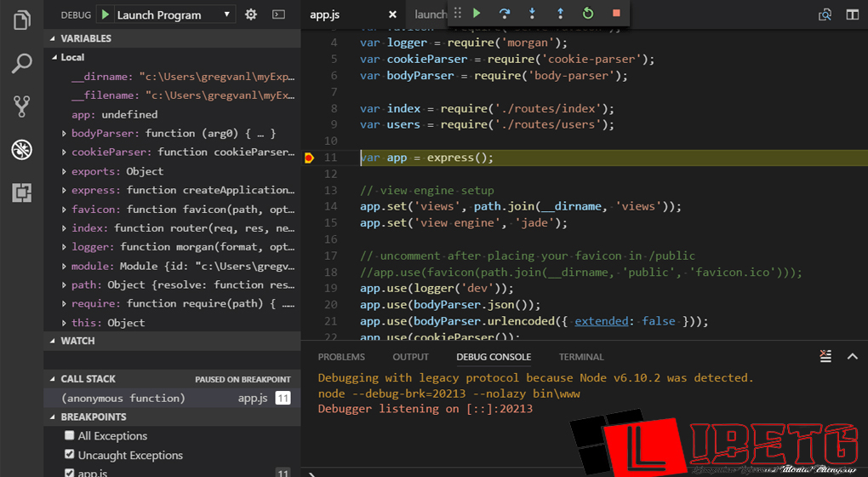Start debugging with green play button

[x=105, y=14]
